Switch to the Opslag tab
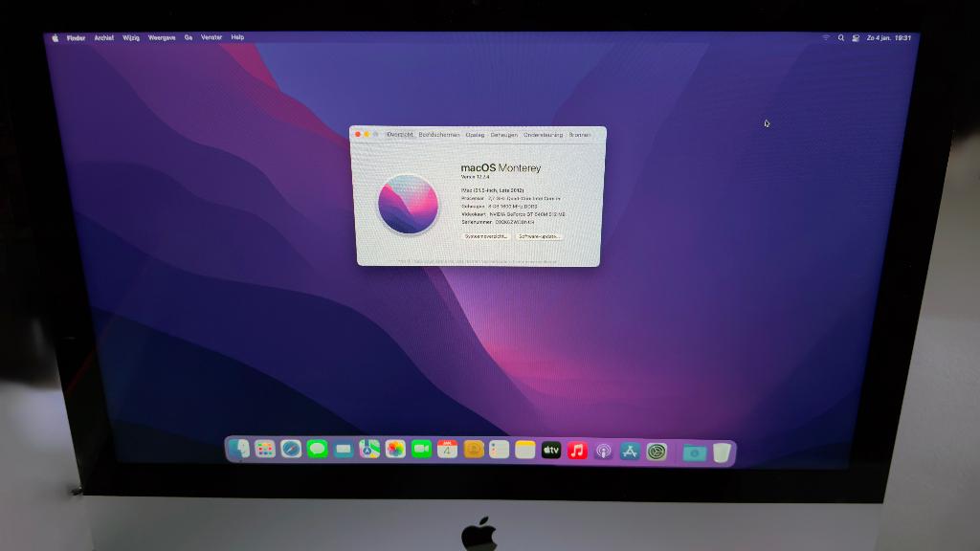The width and height of the screenshot is (980, 551). [x=475, y=134]
